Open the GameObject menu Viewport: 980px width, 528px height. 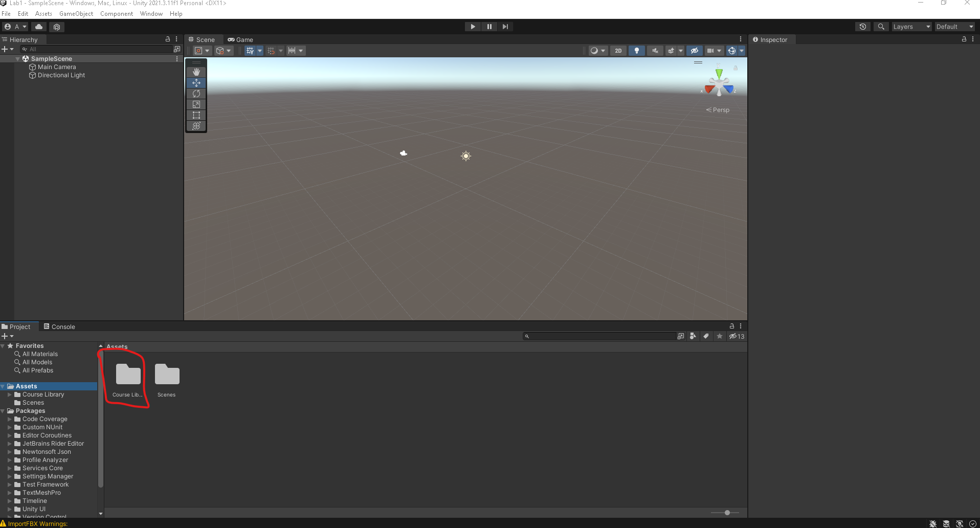point(76,14)
